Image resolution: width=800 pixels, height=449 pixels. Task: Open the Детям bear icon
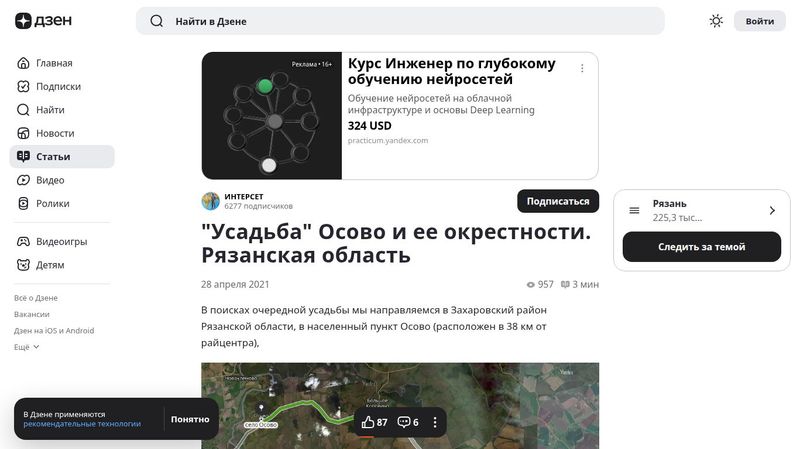point(23,265)
